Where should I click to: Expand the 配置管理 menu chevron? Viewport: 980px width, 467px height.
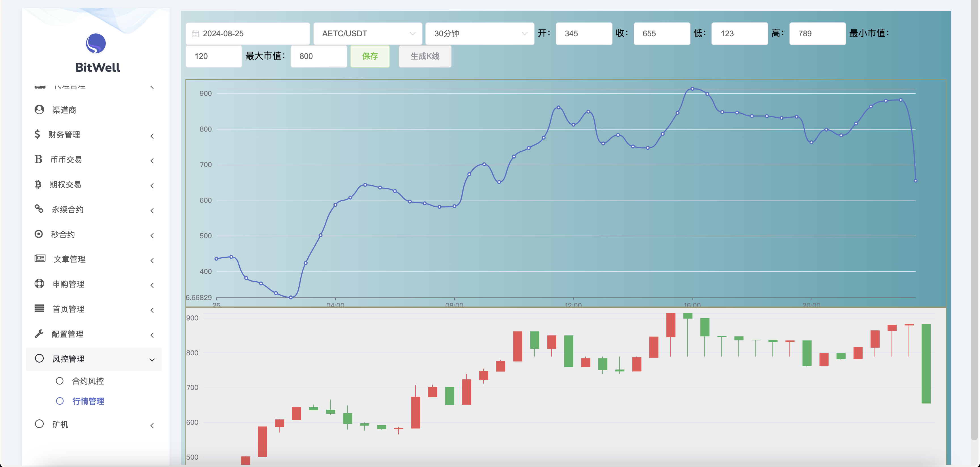pyautogui.click(x=152, y=335)
